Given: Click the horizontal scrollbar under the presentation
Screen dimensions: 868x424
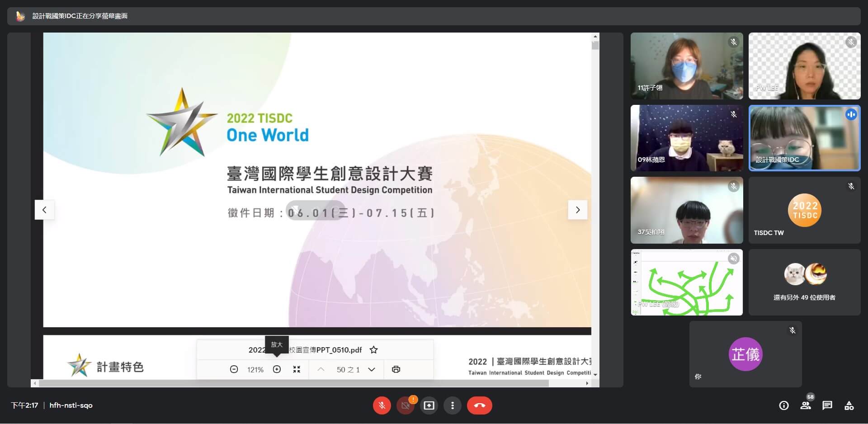Looking at the screenshot, I should tap(294, 383).
